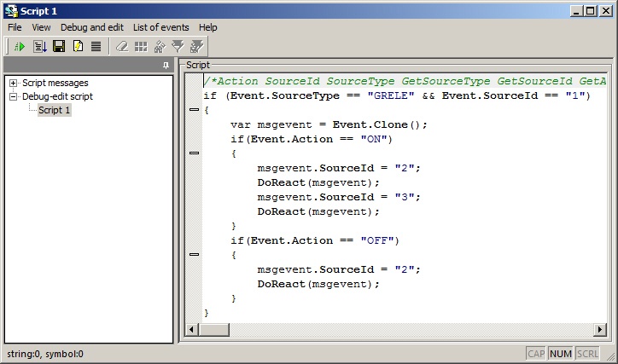Expand the Script messages tree node
This screenshot has height=364, width=618.
pyautogui.click(x=14, y=84)
